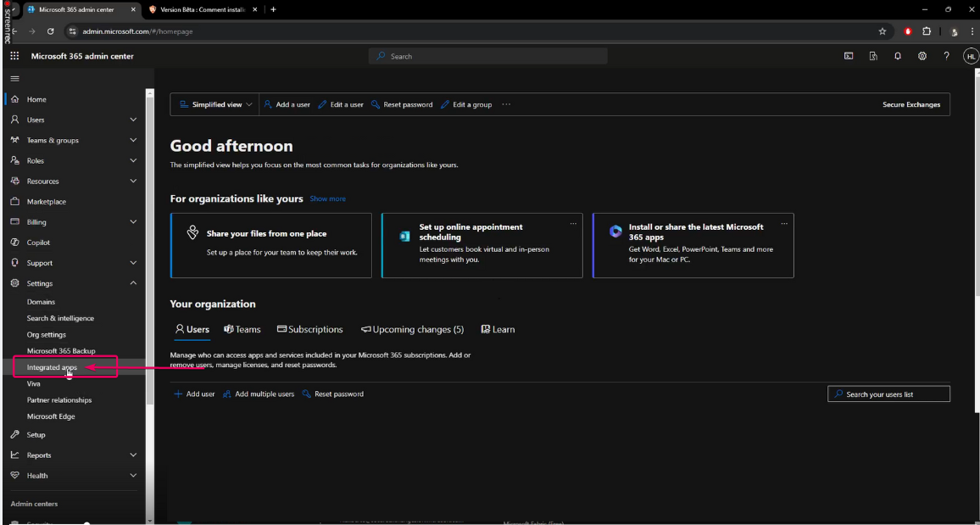This screenshot has height=525, width=980.
Task: Collapse the Settings navigation section
Action: click(133, 283)
